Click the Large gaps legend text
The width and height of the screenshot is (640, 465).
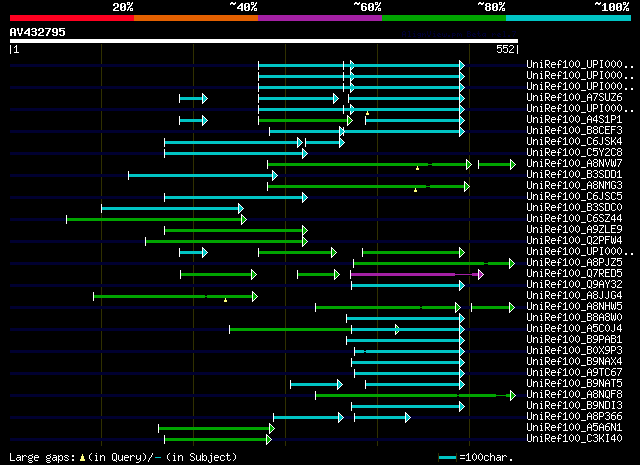pyautogui.click(x=123, y=457)
